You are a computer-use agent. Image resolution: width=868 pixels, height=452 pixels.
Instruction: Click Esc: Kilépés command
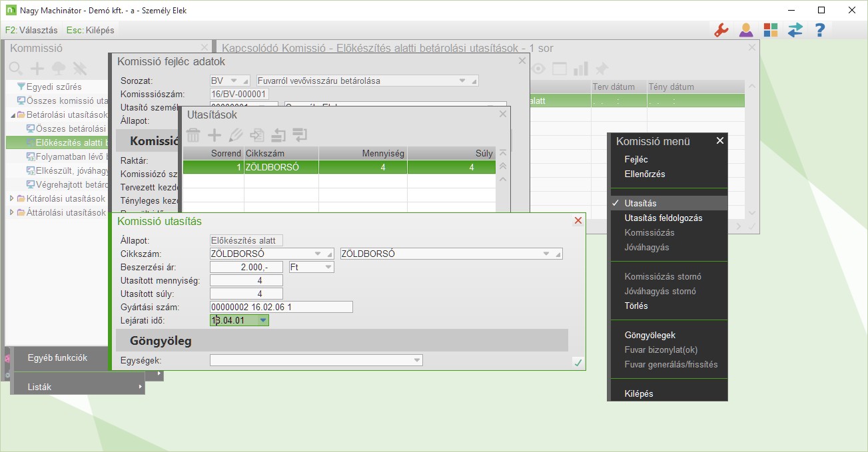pos(91,30)
